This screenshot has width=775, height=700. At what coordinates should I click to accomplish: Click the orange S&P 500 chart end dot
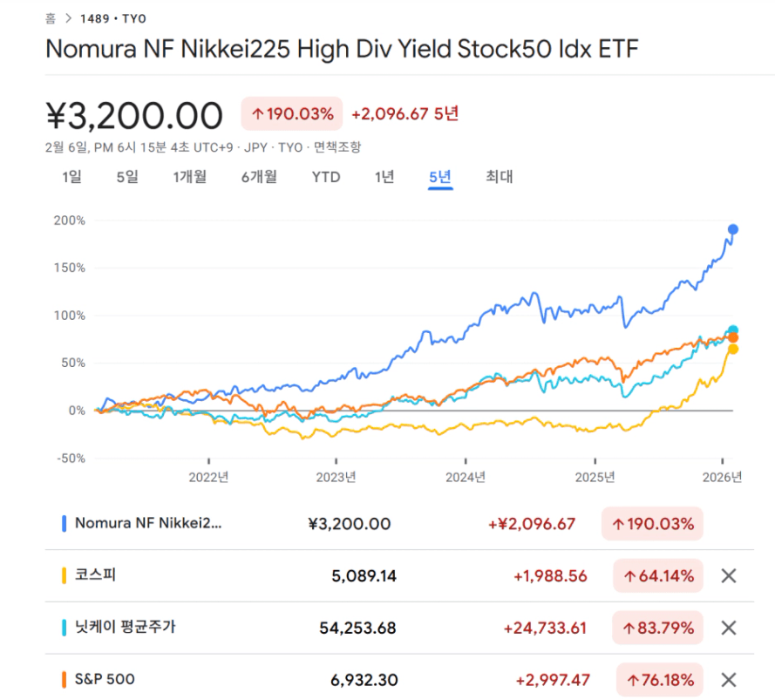pyautogui.click(x=733, y=337)
